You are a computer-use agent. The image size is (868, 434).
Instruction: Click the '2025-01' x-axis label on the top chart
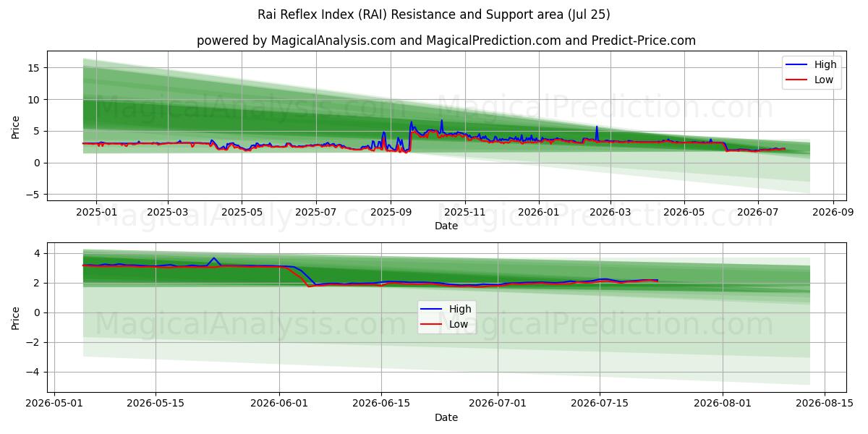[95, 212]
